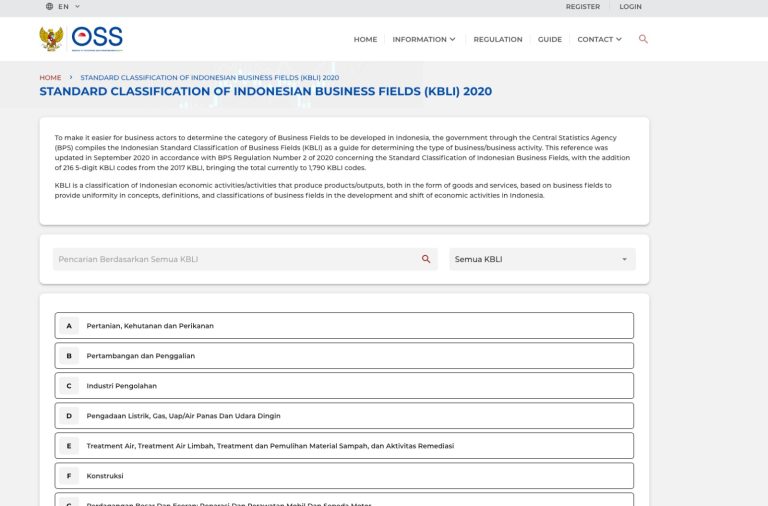
Task: Click the globe language icon
Action: [x=50, y=6]
